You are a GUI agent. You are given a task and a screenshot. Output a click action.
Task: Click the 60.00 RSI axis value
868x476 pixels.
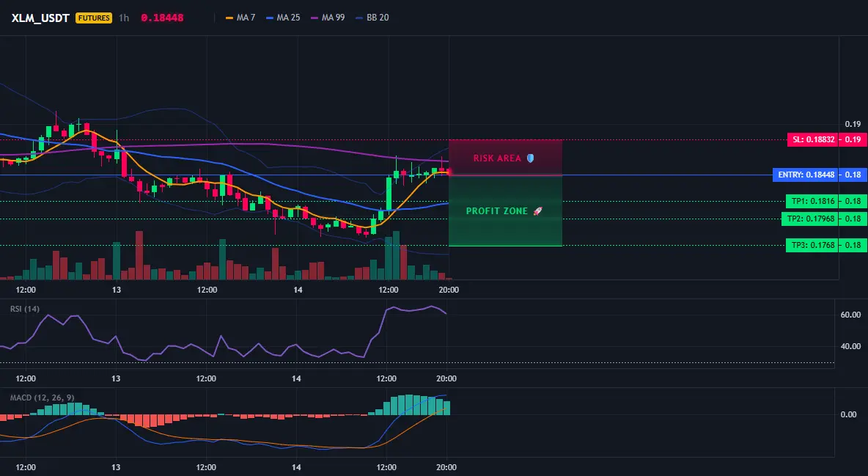850,315
